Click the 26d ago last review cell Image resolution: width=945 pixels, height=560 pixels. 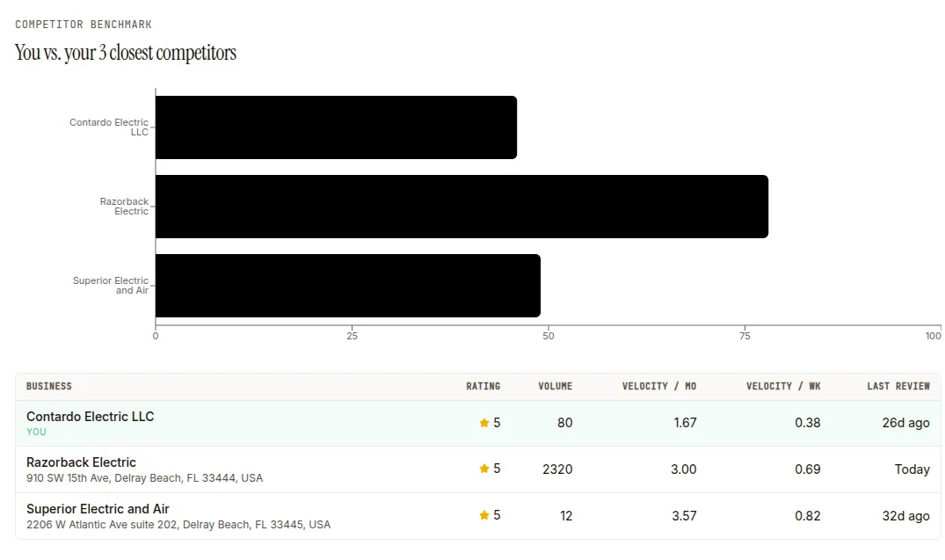click(905, 423)
